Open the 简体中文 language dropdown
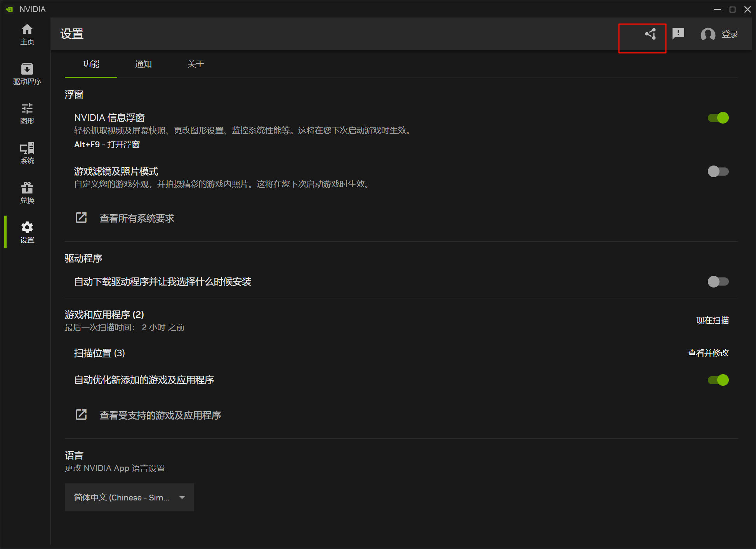Image resolution: width=756 pixels, height=549 pixels. (129, 497)
